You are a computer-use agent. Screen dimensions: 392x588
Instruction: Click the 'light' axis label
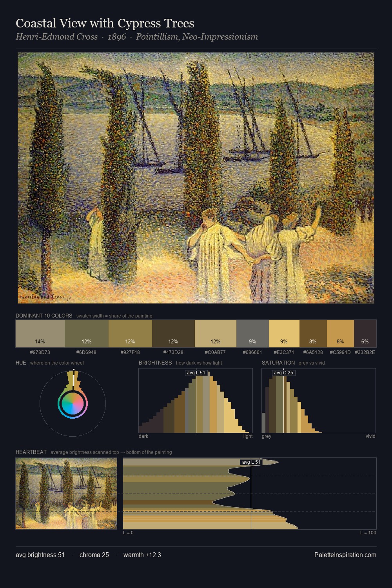(x=248, y=436)
